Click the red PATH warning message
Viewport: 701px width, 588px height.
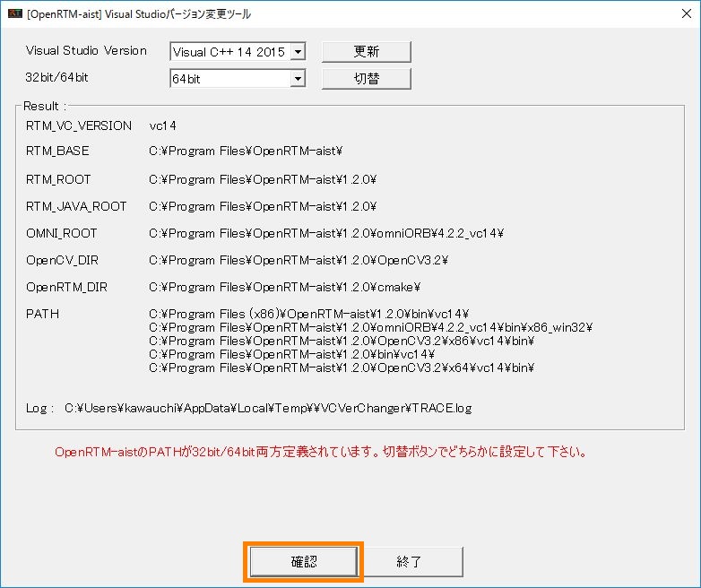[321, 452]
